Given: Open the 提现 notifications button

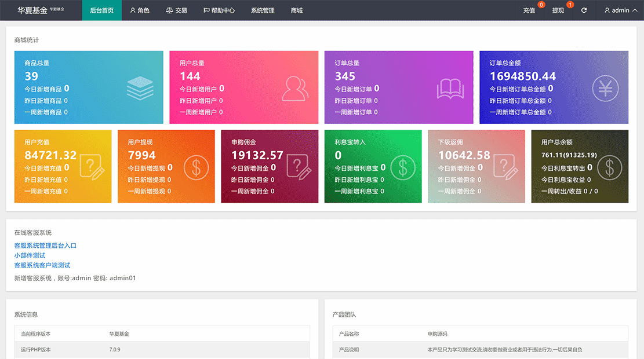Looking at the screenshot, I should pos(558,10).
